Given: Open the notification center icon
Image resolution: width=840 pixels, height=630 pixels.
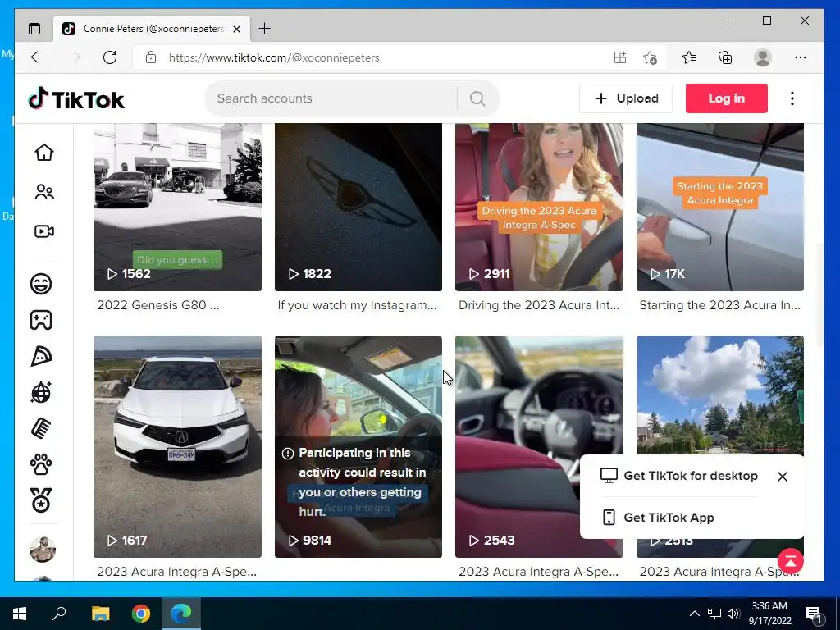Looking at the screenshot, I should pos(813,614).
